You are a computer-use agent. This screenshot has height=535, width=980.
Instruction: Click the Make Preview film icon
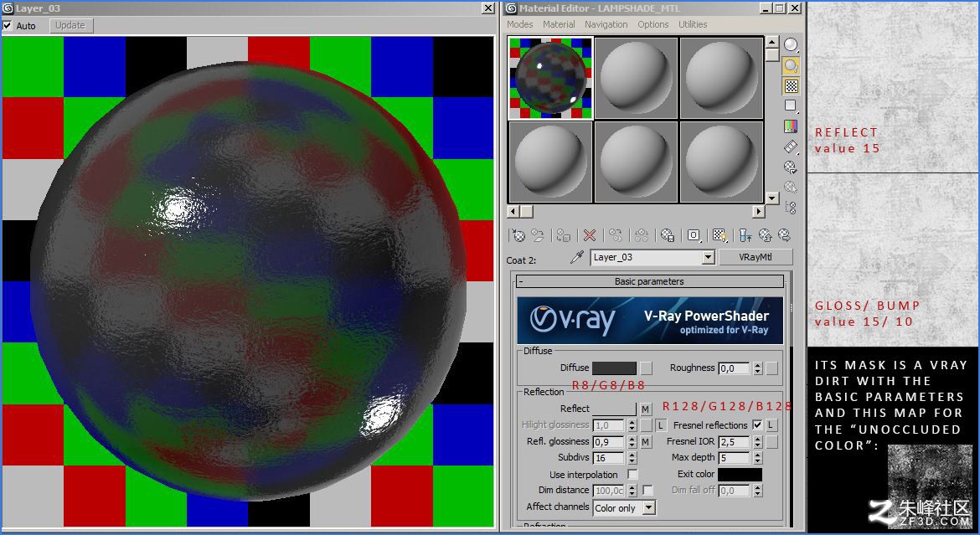pos(791,147)
